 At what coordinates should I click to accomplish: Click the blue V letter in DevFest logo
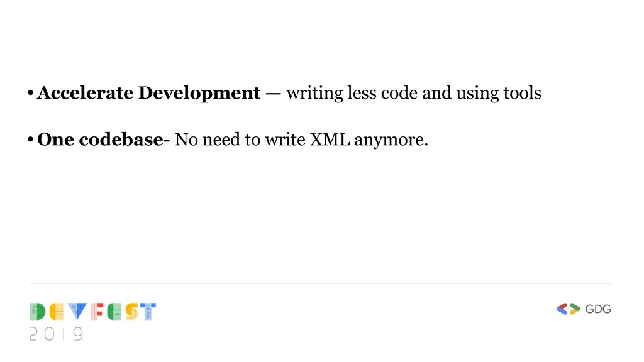pos(77,312)
